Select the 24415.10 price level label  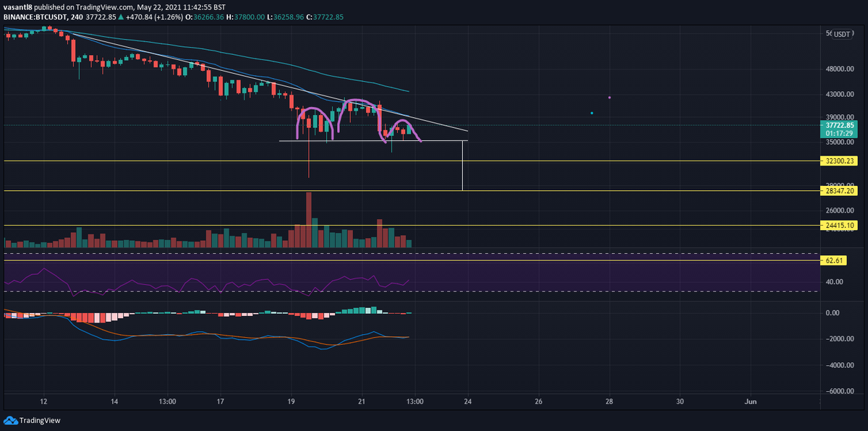(839, 226)
